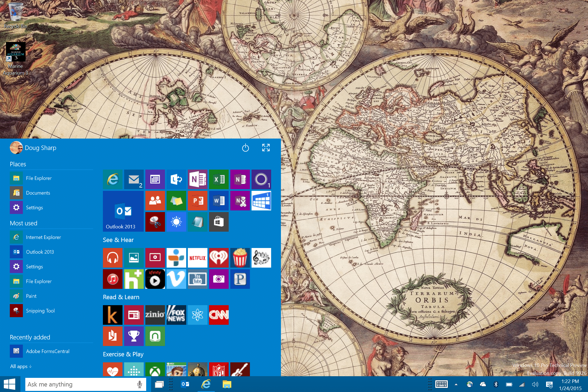Launch the Netflix tile

point(198,258)
